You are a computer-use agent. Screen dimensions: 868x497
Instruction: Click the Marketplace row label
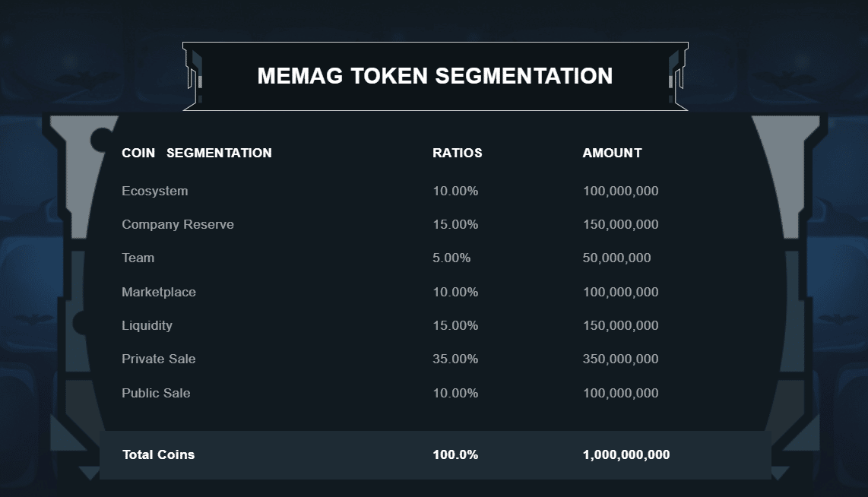[159, 292]
